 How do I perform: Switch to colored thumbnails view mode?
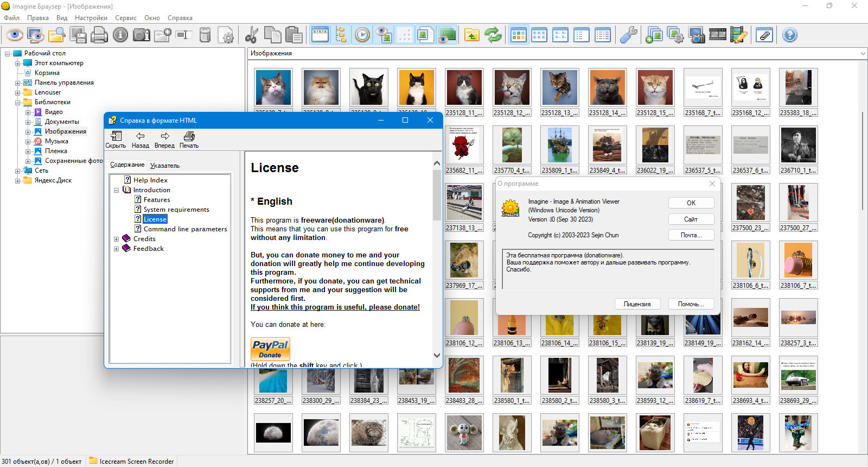pyautogui.click(x=519, y=35)
